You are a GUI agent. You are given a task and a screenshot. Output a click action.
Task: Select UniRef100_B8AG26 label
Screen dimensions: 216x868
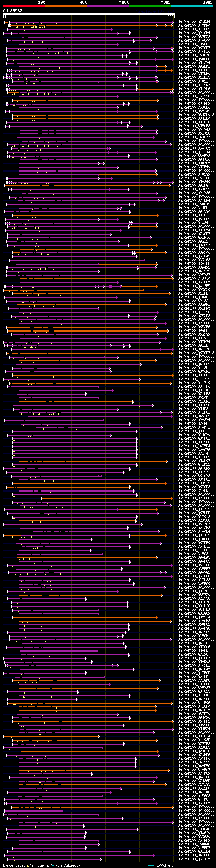point(194,122)
